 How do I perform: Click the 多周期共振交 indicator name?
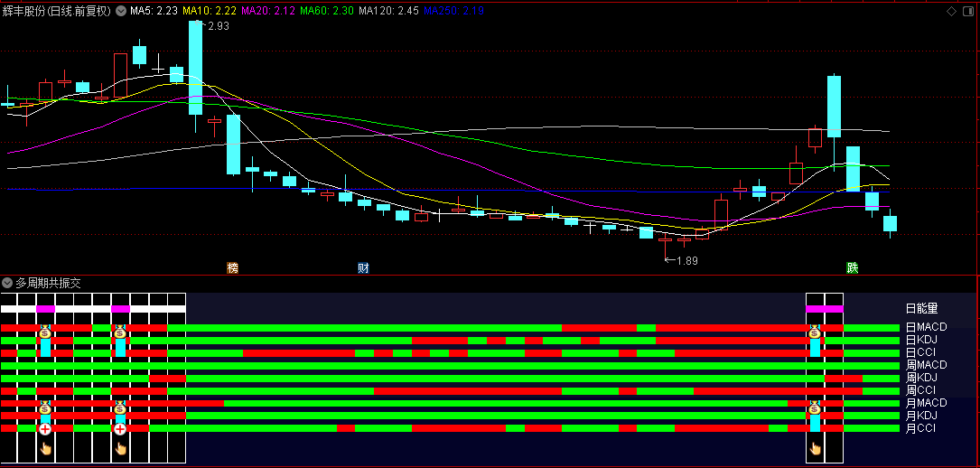(48, 283)
